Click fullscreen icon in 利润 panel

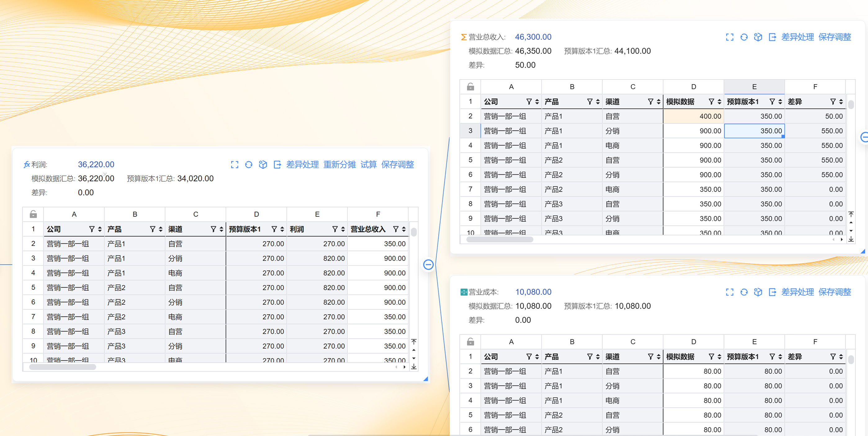[x=235, y=165]
